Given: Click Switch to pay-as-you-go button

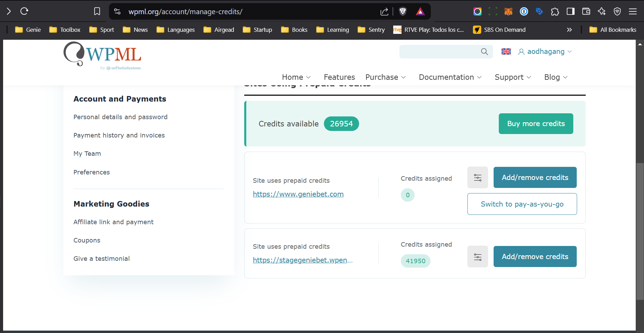Looking at the screenshot, I should coord(522,204).
